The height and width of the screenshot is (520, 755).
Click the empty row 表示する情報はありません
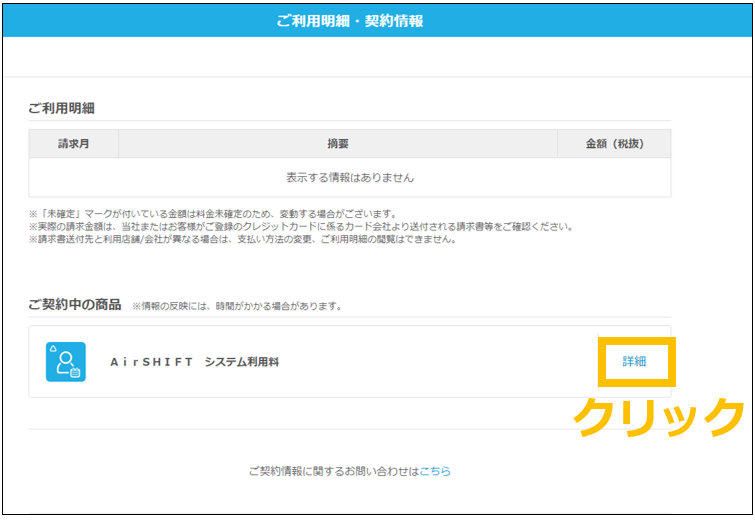click(x=349, y=178)
